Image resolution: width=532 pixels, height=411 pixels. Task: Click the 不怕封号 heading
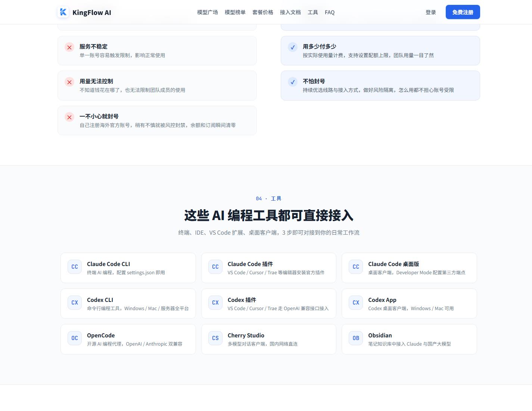click(314, 81)
